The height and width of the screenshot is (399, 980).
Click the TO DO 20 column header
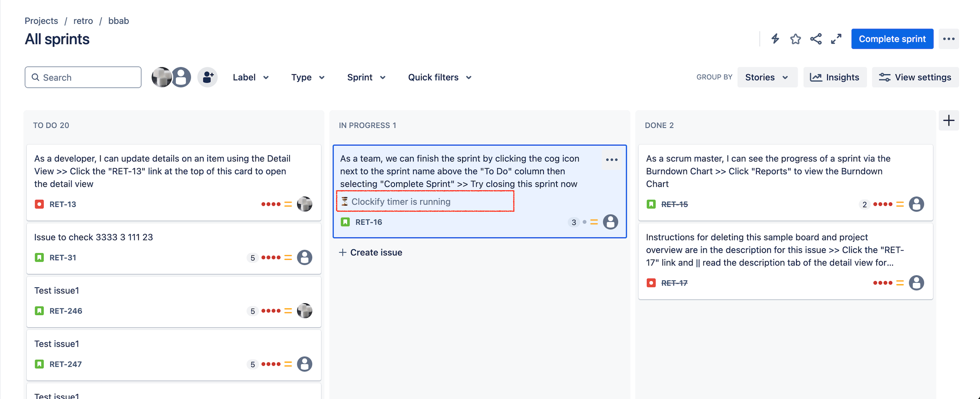click(51, 125)
